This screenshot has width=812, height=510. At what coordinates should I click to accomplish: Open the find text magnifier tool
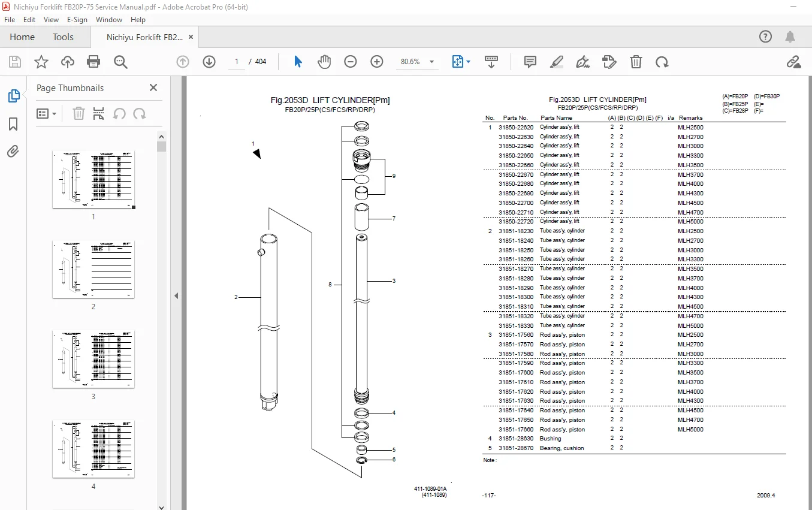pos(120,62)
